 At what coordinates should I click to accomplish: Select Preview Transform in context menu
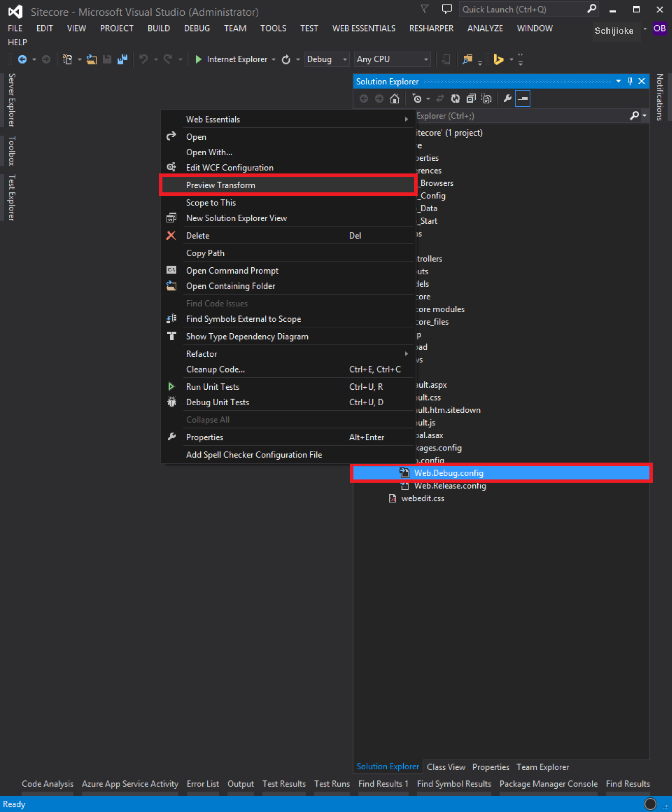288,185
